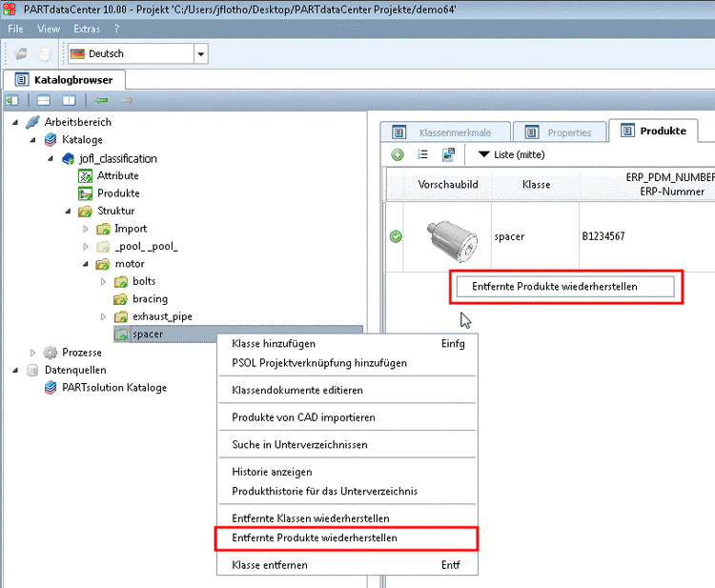Click the jofl_classification catalog icon
Viewport: 715px width, 588px height.
(68, 158)
